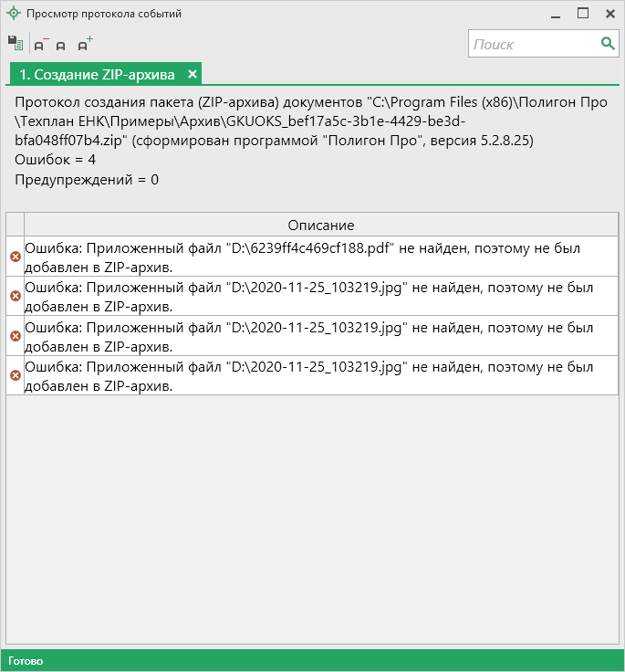625x672 pixels.
Task: Click the app icon in the title bar
Action: pos(13,14)
